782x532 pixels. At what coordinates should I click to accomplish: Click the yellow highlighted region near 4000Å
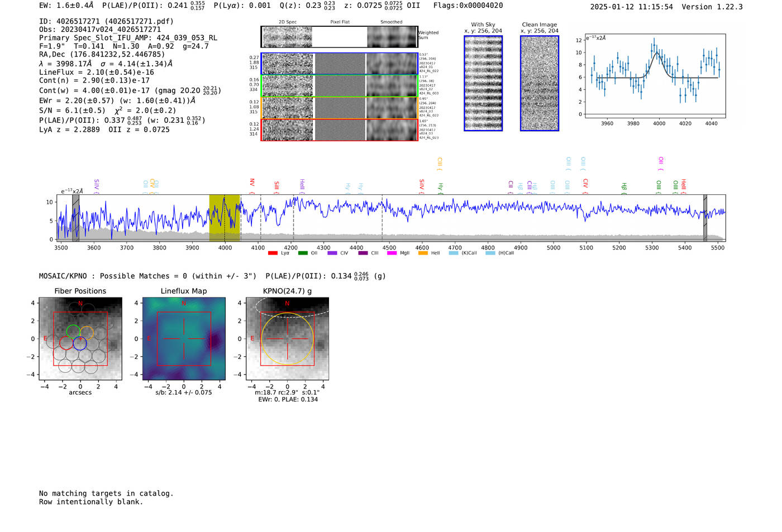225,218
